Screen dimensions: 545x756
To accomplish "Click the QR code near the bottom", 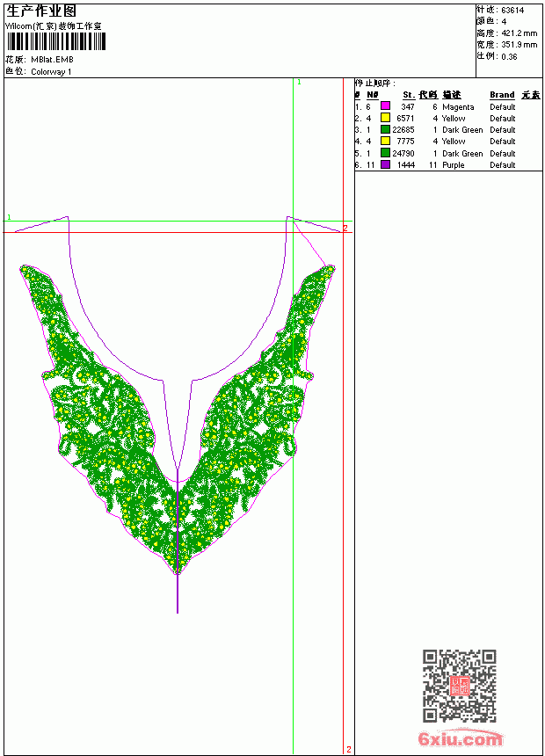I will click(459, 685).
